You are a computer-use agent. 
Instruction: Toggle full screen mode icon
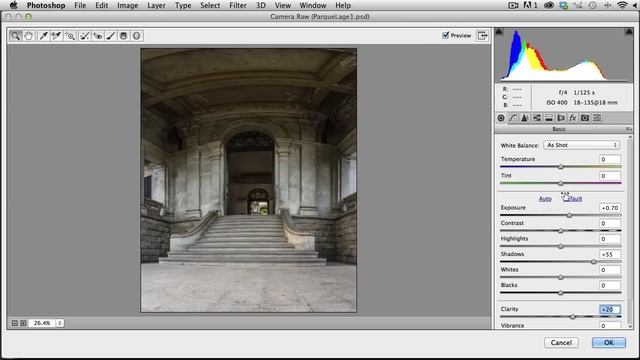[482, 36]
